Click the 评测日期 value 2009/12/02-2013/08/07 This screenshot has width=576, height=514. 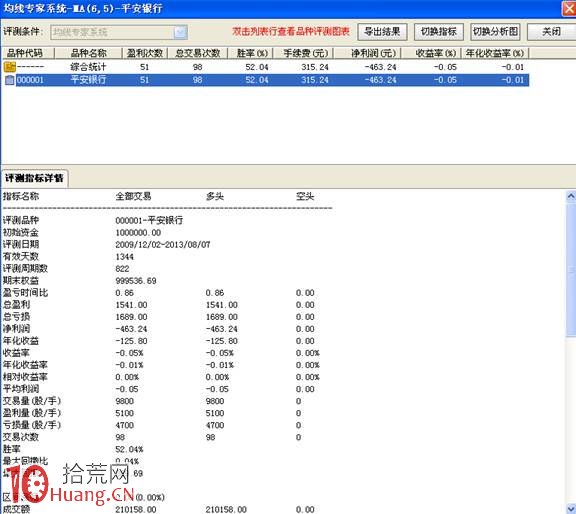click(x=163, y=245)
